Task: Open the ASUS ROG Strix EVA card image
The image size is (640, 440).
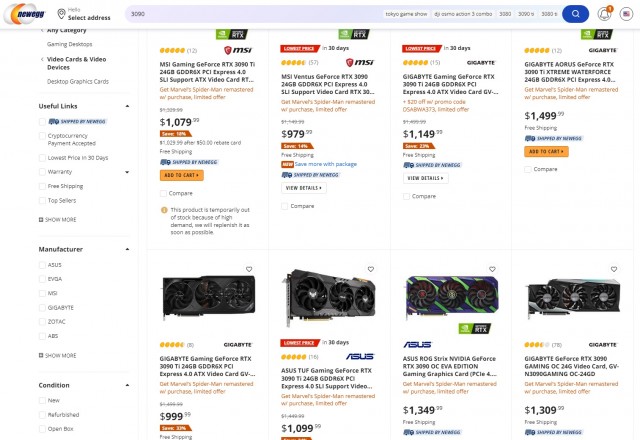Action: (451, 298)
